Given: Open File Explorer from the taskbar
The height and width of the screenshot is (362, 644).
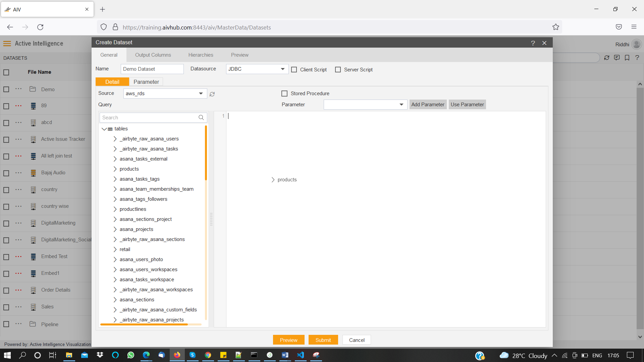Looking at the screenshot, I should (69, 355).
